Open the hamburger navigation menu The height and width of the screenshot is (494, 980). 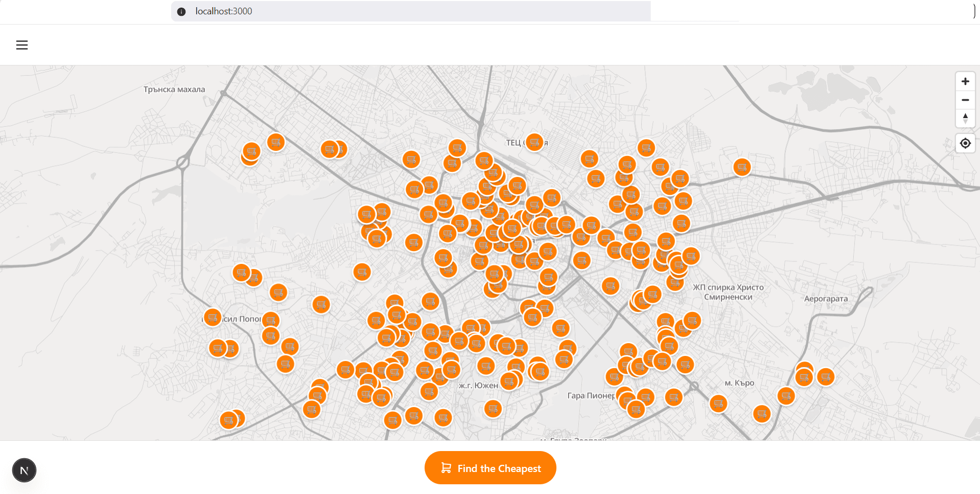[22, 45]
